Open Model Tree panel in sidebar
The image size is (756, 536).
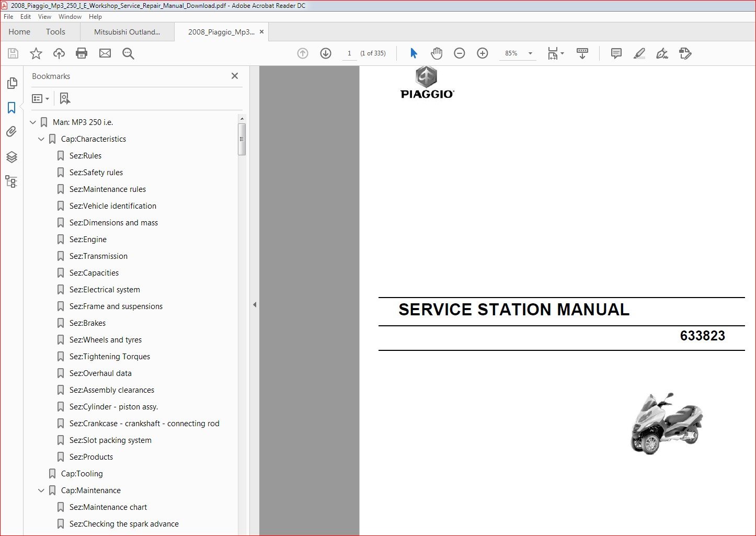[11, 181]
